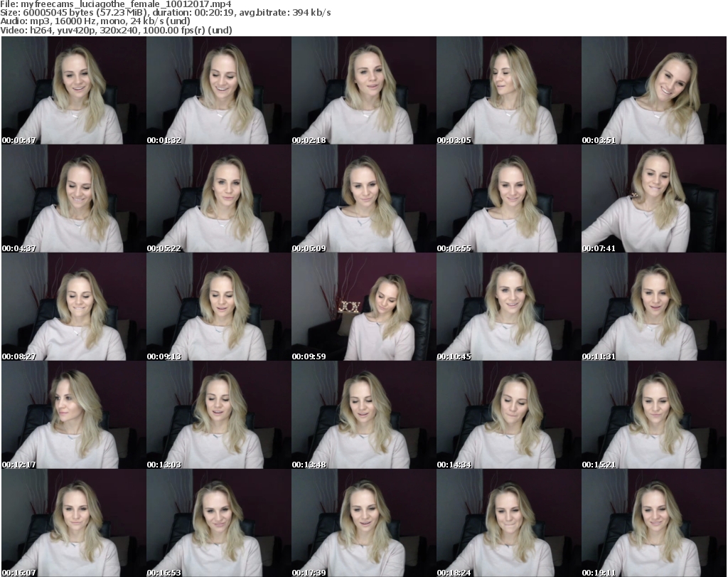Open the frame stamped 00:06:55
The height and width of the screenshot is (577, 728).
508,198
